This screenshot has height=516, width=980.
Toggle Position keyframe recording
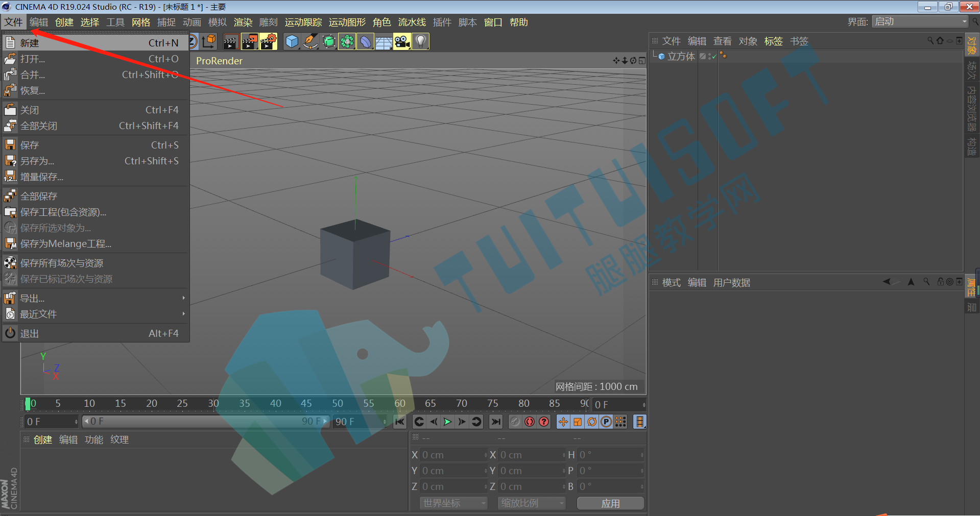tap(563, 422)
